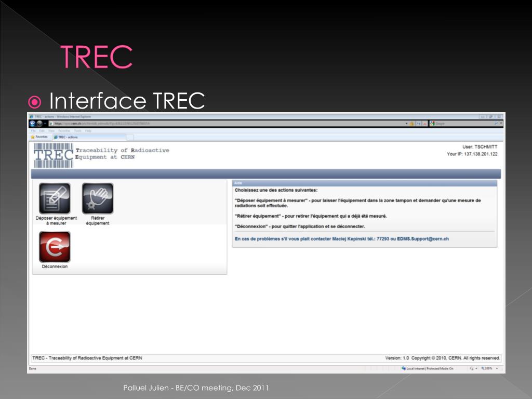Click the Retirer équipement glove icon

pyautogui.click(x=98, y=198)
